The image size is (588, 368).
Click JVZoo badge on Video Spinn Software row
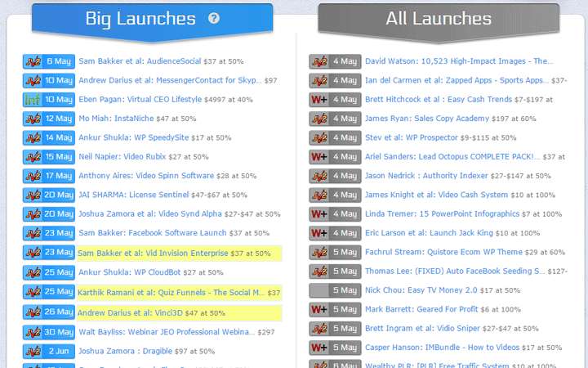(x=33, y=176)
